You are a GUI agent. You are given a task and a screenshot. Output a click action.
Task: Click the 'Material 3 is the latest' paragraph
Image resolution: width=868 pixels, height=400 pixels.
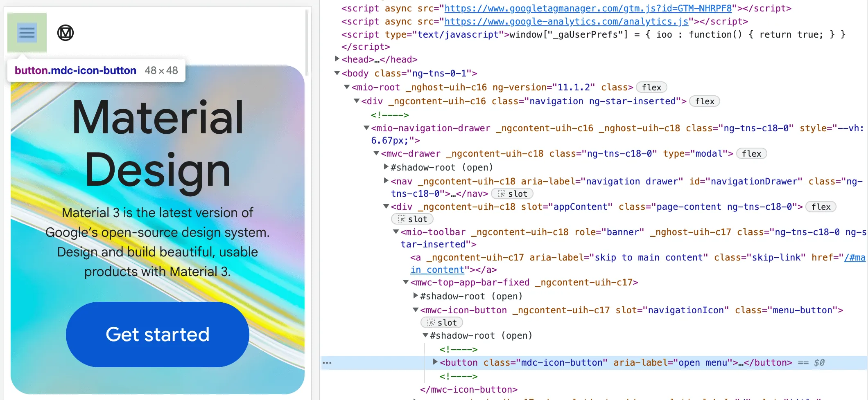[158, 242]
